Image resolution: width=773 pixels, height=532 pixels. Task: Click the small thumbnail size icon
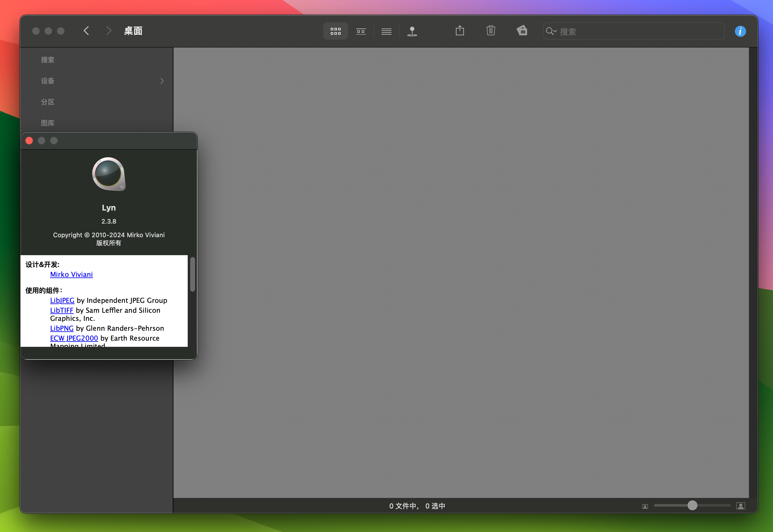[645, 506]
